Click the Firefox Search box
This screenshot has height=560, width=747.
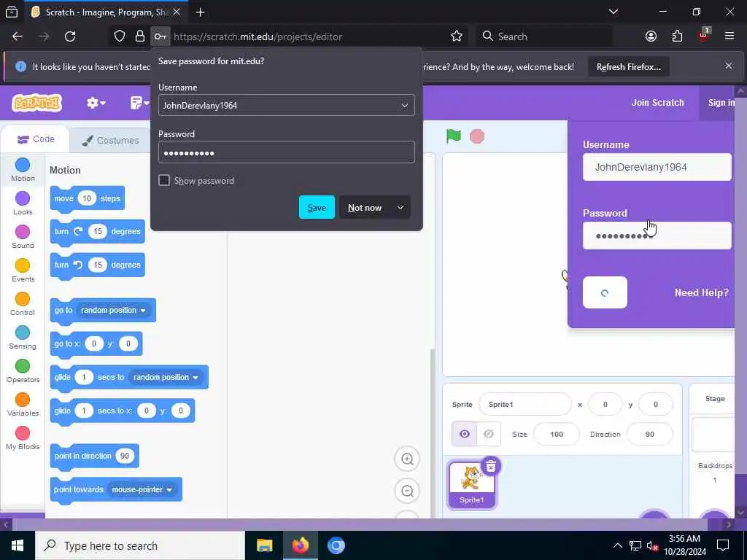[x=544, y=36]
